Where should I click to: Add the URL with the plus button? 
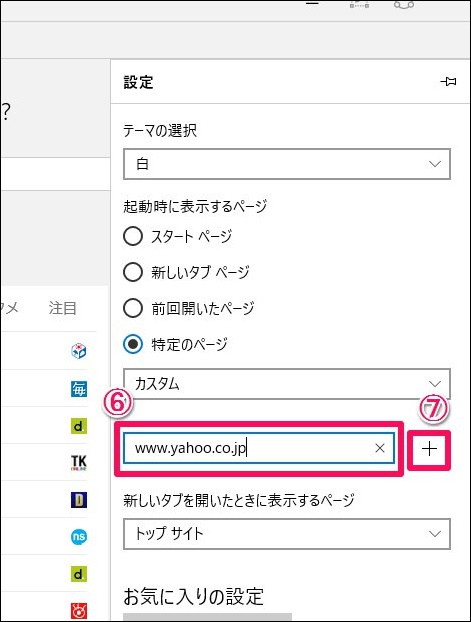pyautogui.click(x=429, y=449)
